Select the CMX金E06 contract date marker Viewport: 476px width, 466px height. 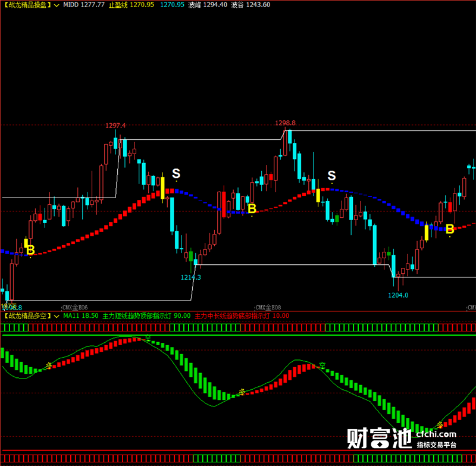click(x=75, y=307)
